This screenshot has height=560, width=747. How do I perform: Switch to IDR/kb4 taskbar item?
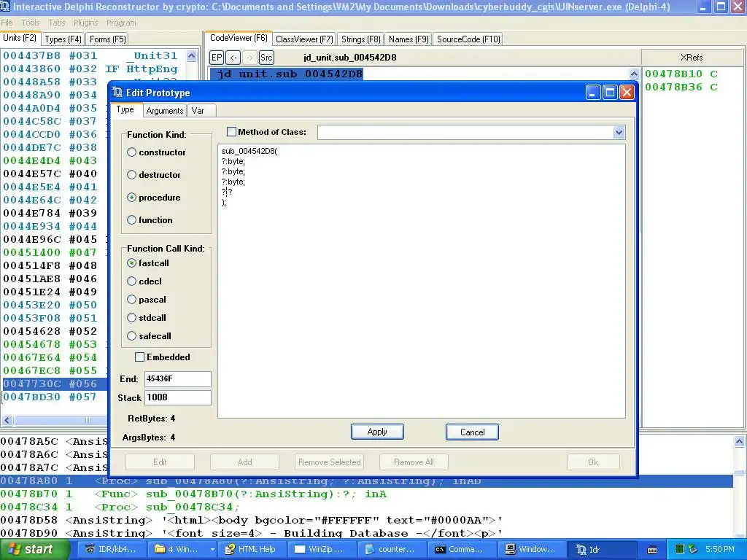pyautogui.click(x=111, y=550)
